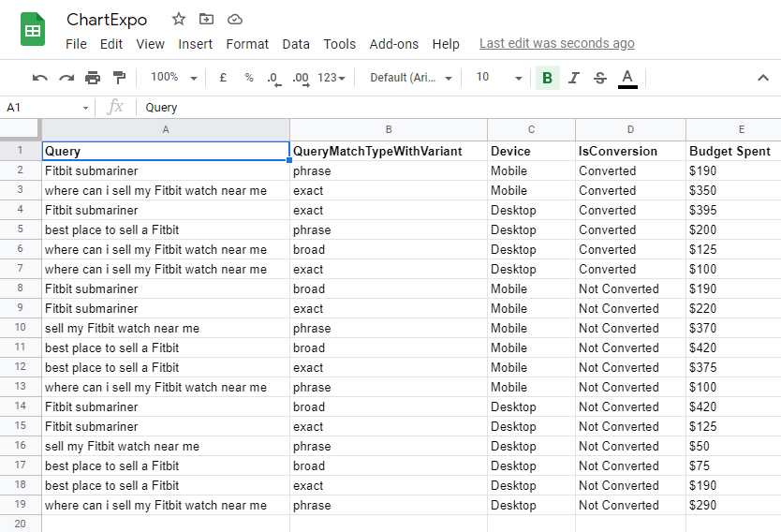Click the Undo arrow icon
This screenshot has height=532, width=781.
tap(40, 78)
